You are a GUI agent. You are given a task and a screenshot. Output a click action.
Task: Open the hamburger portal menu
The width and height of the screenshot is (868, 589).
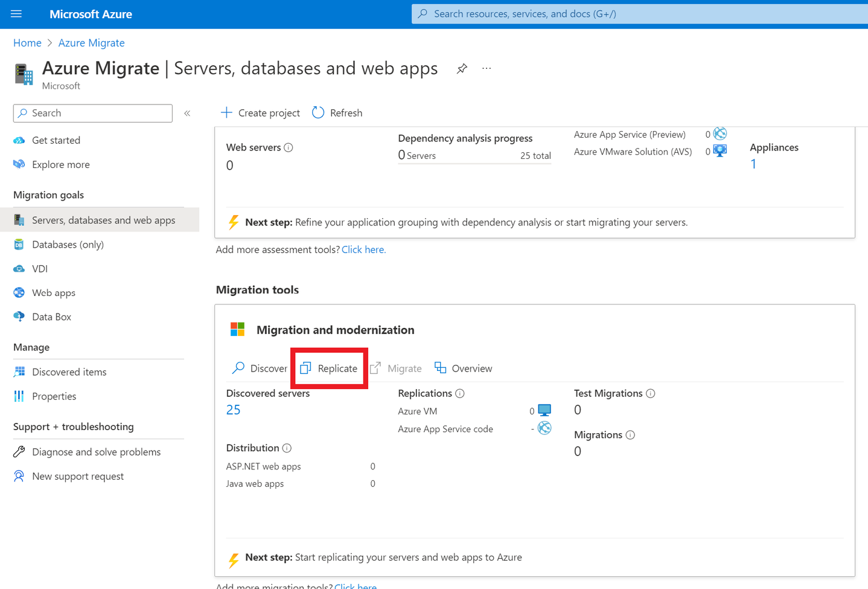click(16, 14)
